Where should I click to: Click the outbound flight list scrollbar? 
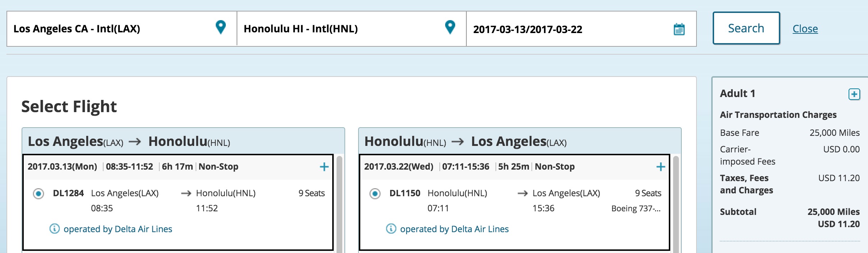coord(339,205)
